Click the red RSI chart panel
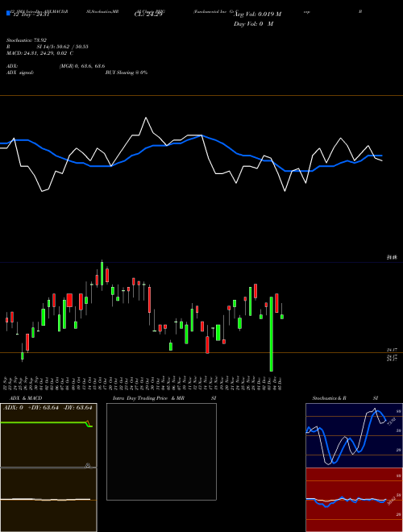The height and width of the screenshot is (532, 403). coord(354,500)
